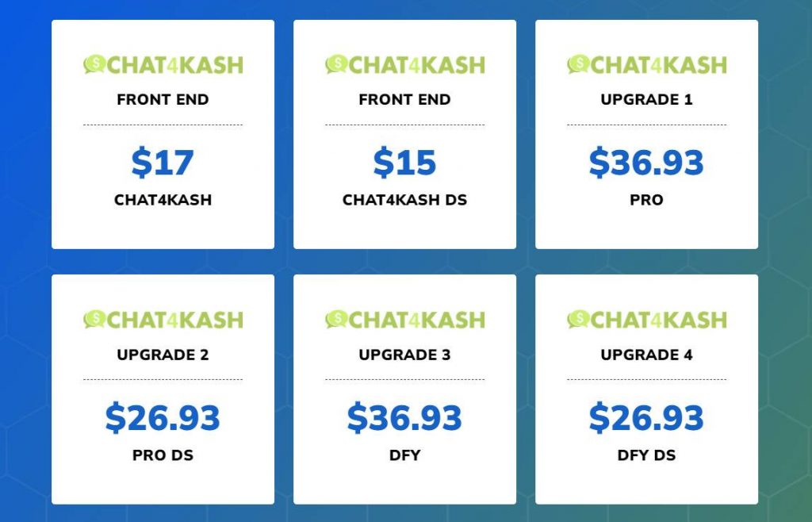
Task: Click the Chat4Kash logo in Upgrade 4 card
Action: coord(647,320)
